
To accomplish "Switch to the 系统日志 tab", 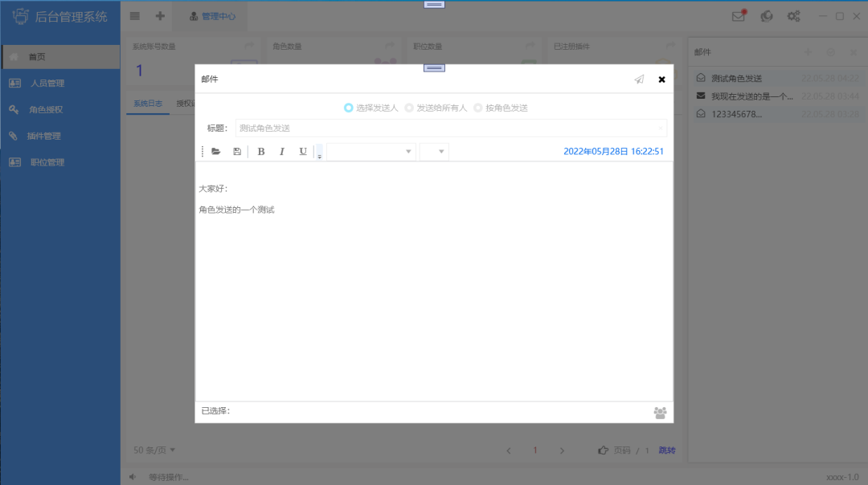I will 148,104.
